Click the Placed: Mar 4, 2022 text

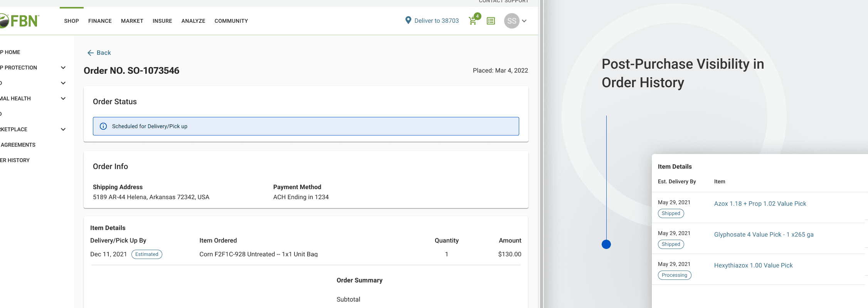pos(500,71)
